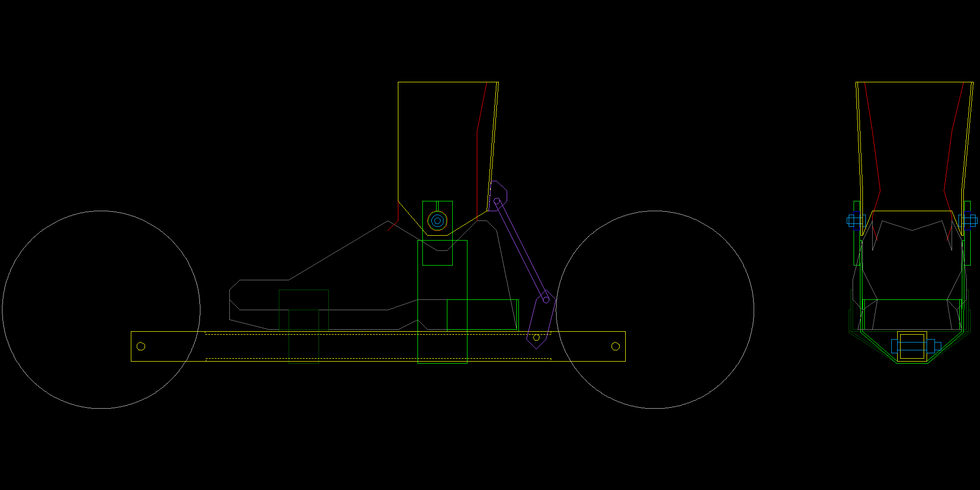Click the blue concentric pivot circle at ankle
The height and width of the screenshot is (490, 980).
pos(437,221)
